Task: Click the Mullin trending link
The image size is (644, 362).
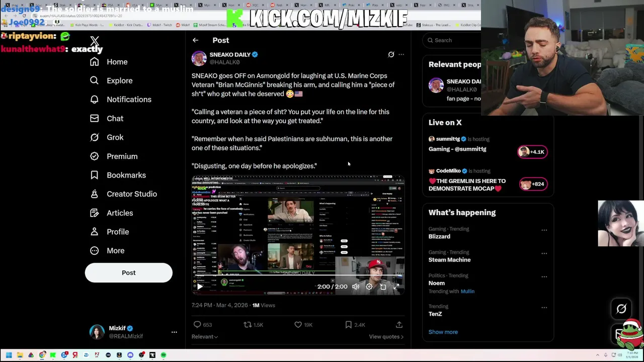Action: click(467, 292)
